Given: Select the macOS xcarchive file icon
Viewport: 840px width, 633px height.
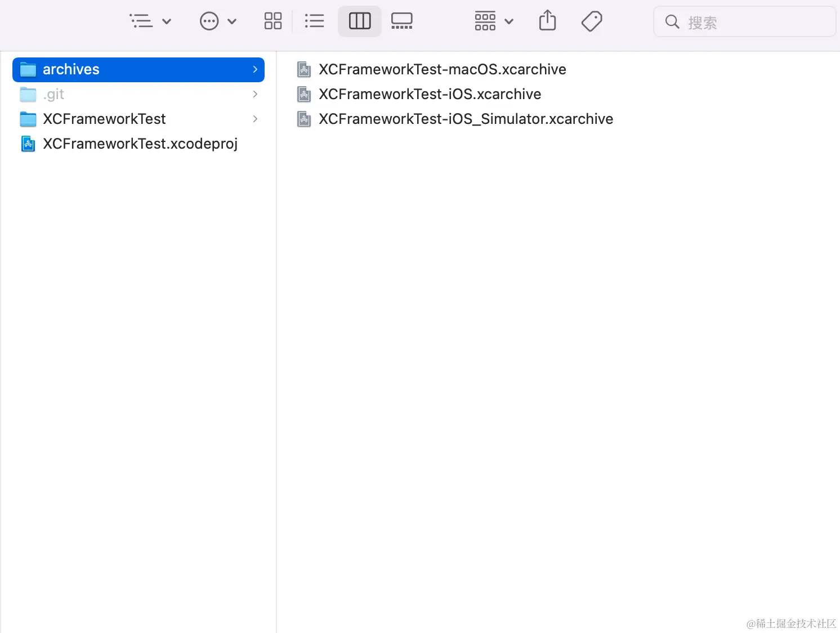Looking at the screenshot, I should [304, 69].
